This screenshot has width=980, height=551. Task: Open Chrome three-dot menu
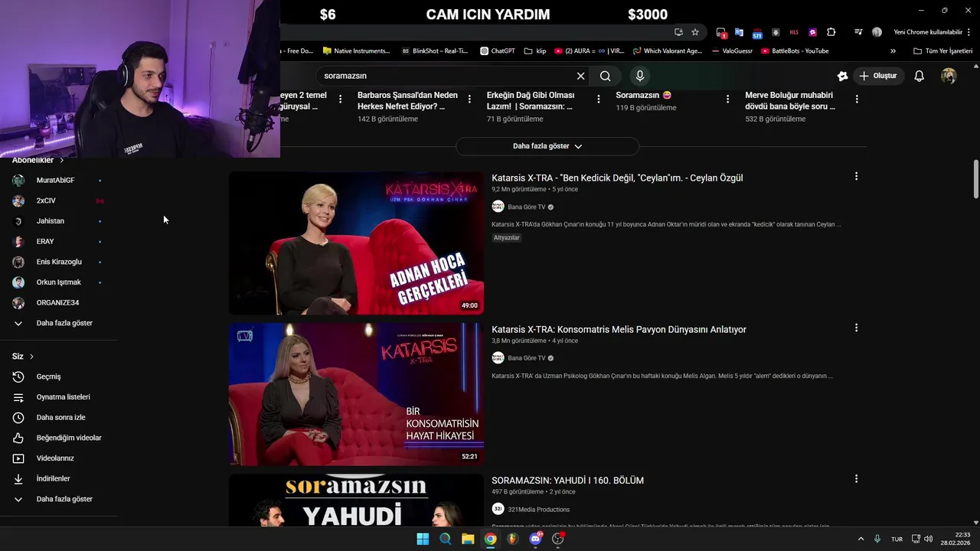click(x=969, y=32)
